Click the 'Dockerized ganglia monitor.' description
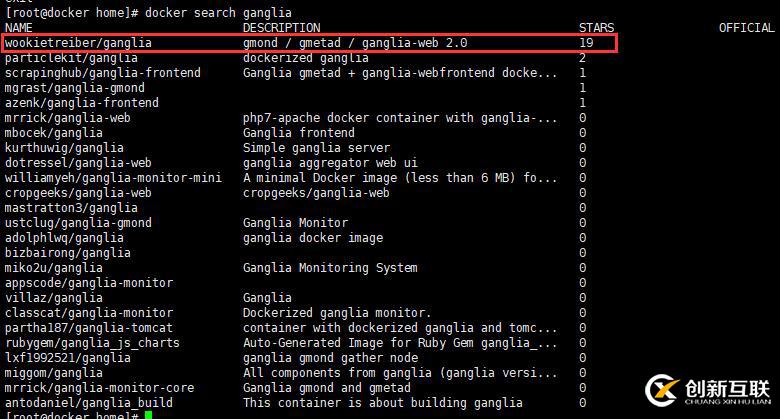 337,313
